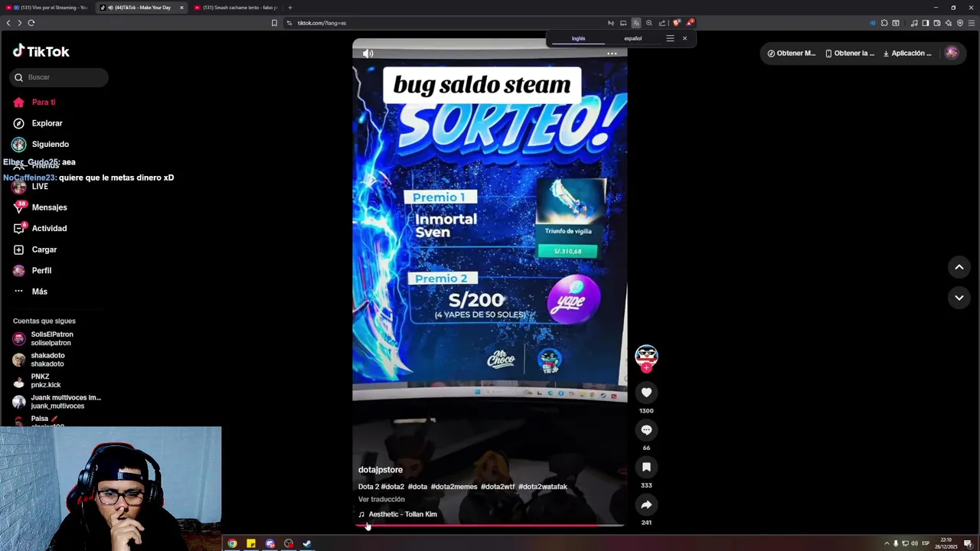Open the #dota2memes hashtag

454,487
